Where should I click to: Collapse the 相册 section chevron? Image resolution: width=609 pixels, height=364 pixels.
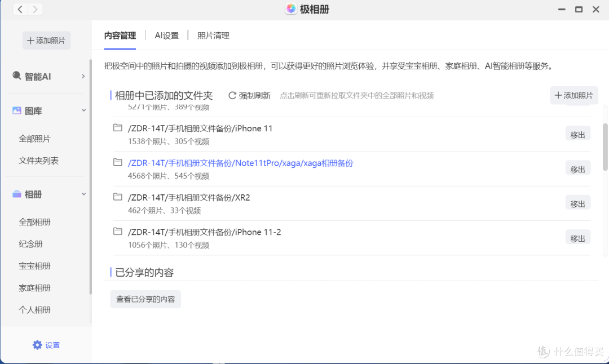coord(83,194)
